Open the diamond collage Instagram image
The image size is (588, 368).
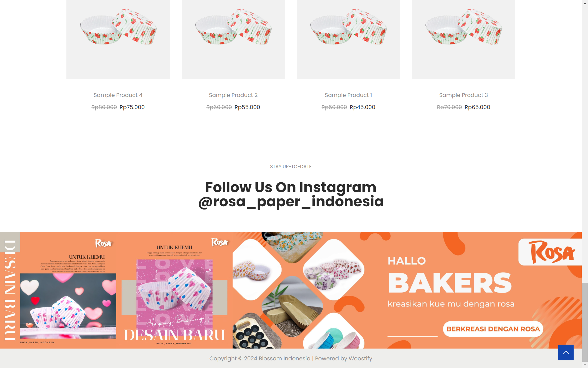pos(298,290)
